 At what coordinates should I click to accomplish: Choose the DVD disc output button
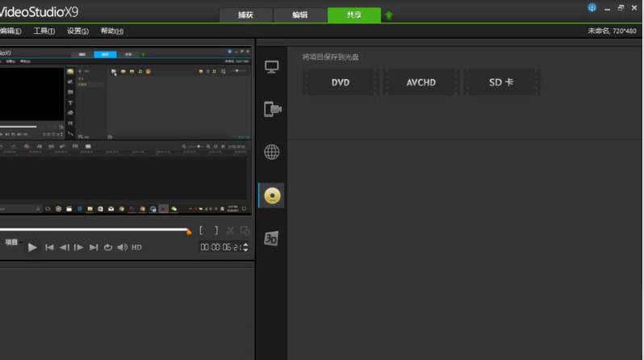[341, 82]
